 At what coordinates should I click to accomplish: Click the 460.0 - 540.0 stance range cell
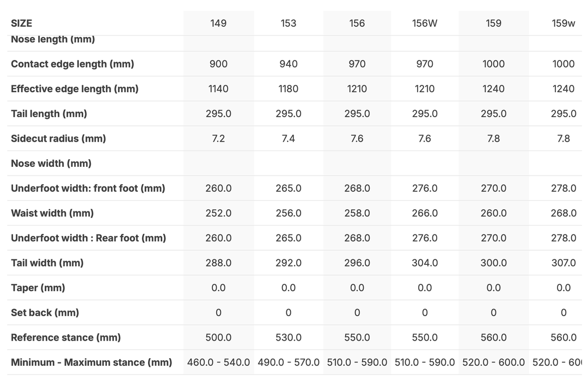pos(218,362)
